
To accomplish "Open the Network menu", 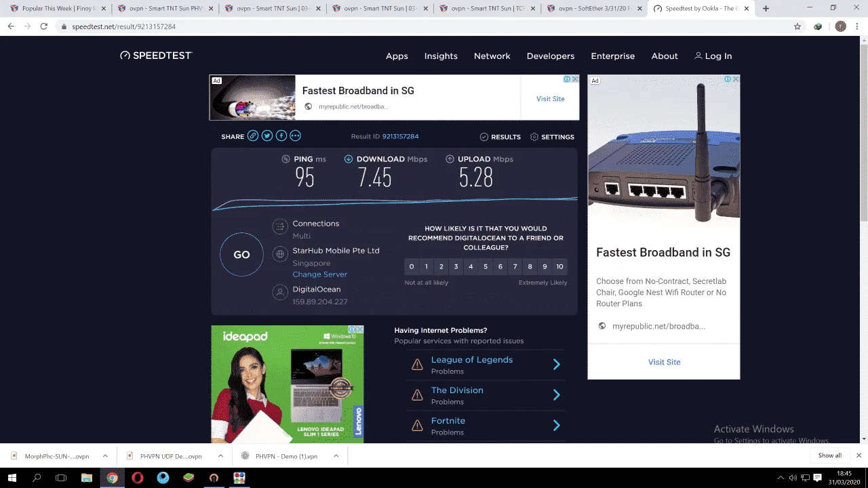I will 492,56.
